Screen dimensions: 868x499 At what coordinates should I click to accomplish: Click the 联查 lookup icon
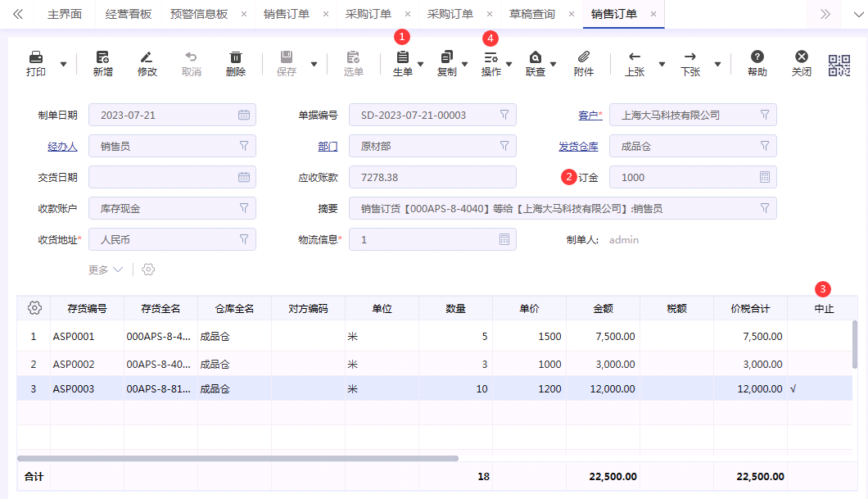pos(537,59)
